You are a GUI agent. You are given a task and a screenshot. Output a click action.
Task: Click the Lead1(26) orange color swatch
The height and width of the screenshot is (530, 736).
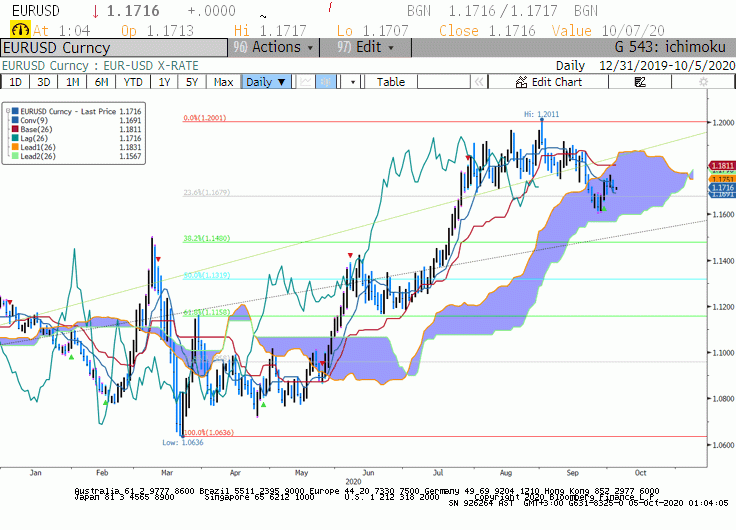click(x=15, y=147)
